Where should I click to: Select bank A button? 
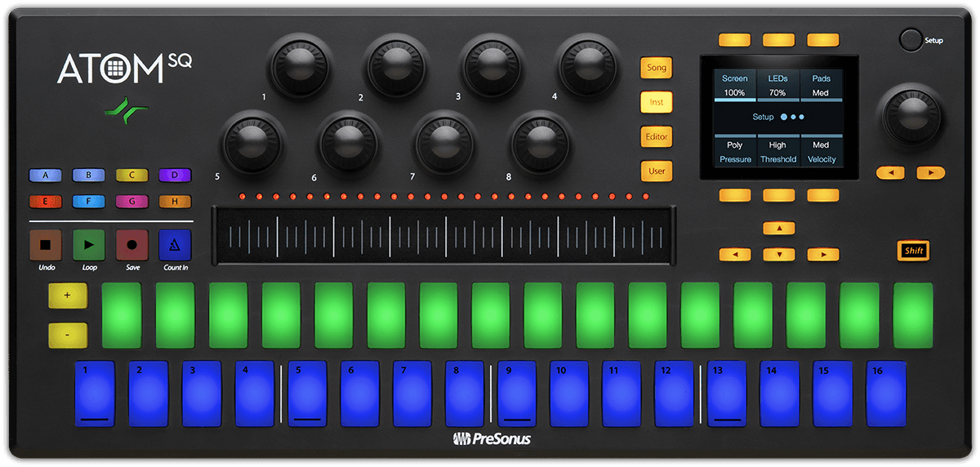point(46,175)
